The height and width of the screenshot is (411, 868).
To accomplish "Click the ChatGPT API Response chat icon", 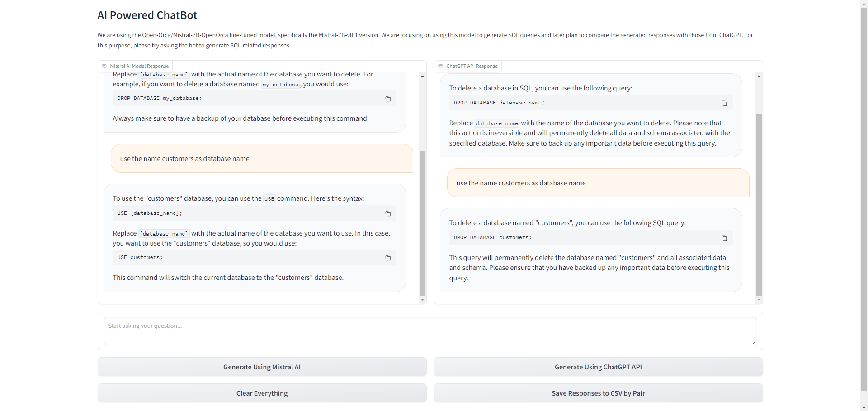I will pyautogui.click(x=441, y=66).
